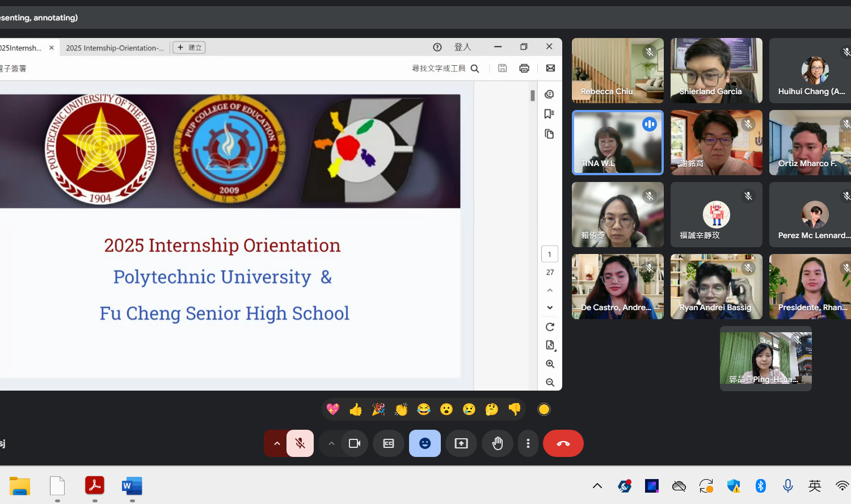The height and width of the screenshot is (504, 851).
Task: Open the bookmarks panel icon
Action: (x=549, y=114)
